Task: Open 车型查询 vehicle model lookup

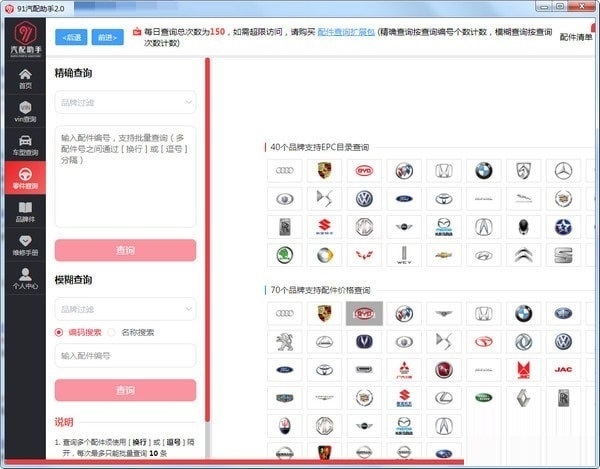Action: [x=25, y=145]
